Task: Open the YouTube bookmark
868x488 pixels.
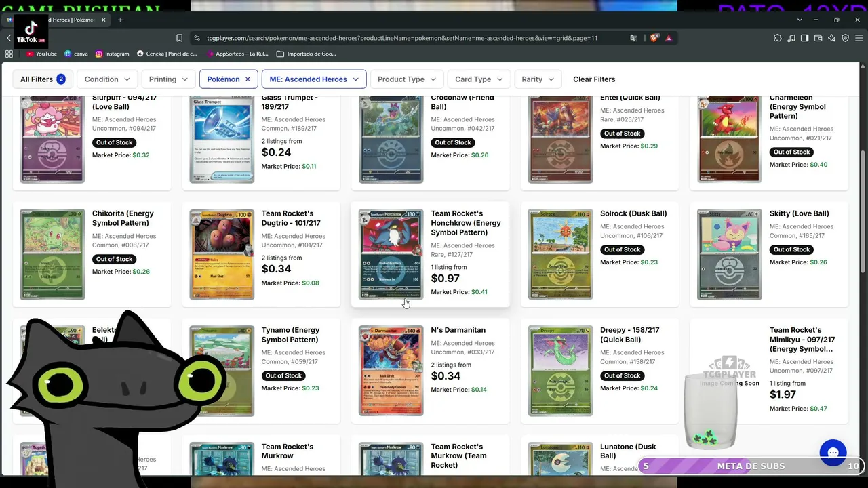Action: point(41,54)
